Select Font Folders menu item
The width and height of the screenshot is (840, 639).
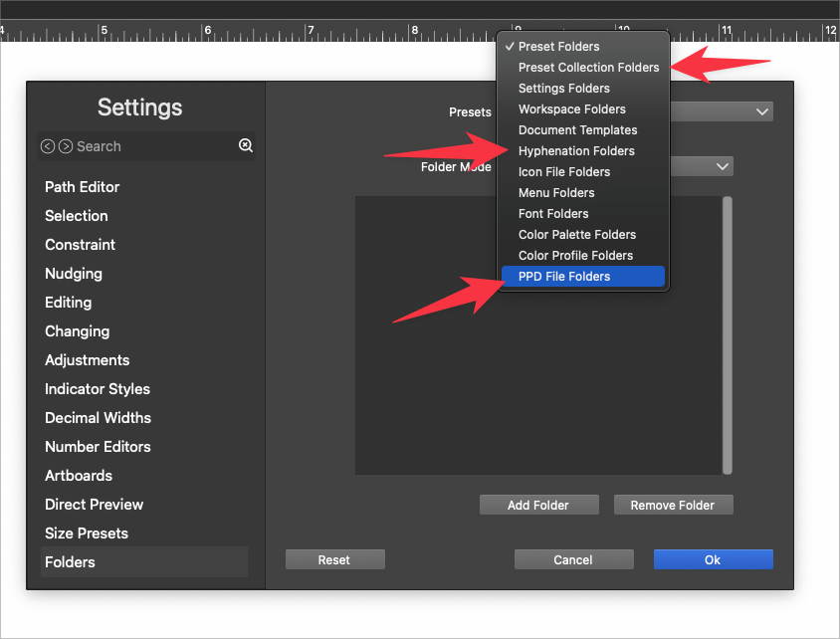(553, 214)
